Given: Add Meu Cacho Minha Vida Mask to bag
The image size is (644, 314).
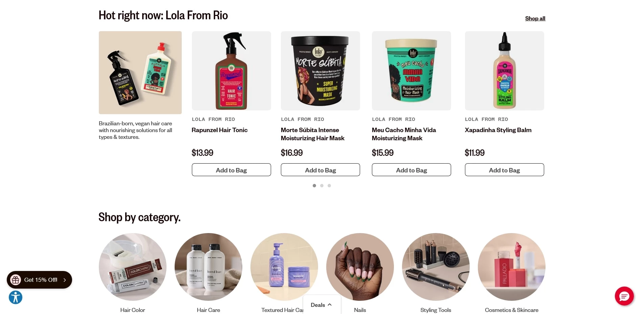Looking at the screenshot, I should (412, 170).
